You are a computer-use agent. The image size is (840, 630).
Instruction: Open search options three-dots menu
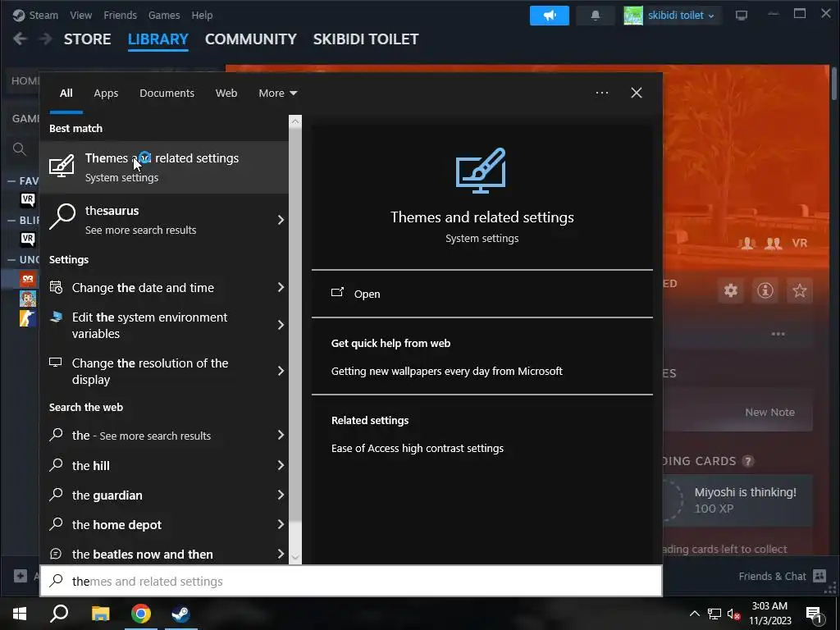click(x=601, y=93)
